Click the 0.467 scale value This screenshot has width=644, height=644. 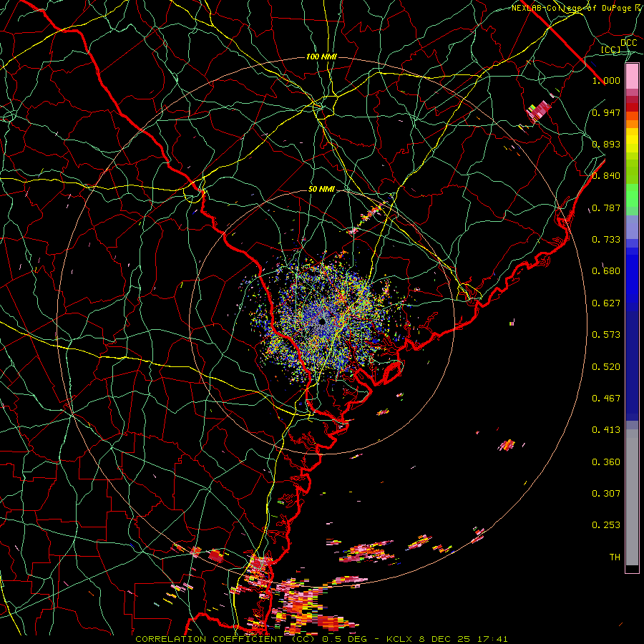pyautogui.click(x=606, y=398)
